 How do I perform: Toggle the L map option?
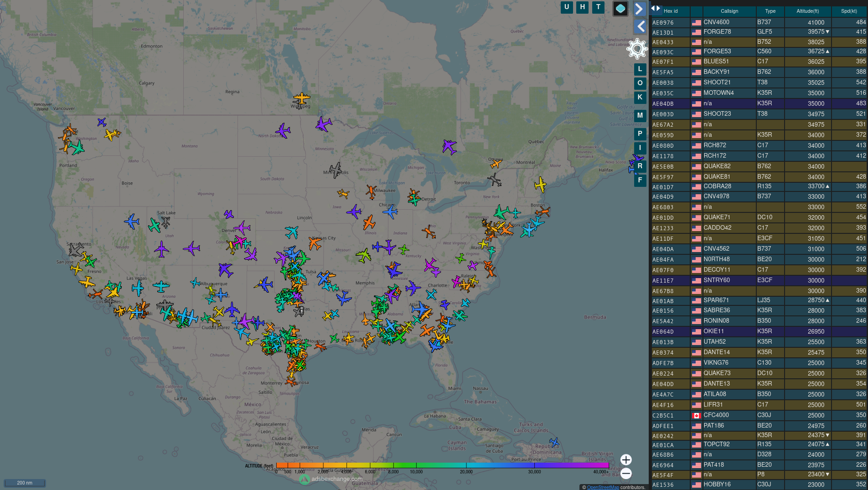pos(640,69)
